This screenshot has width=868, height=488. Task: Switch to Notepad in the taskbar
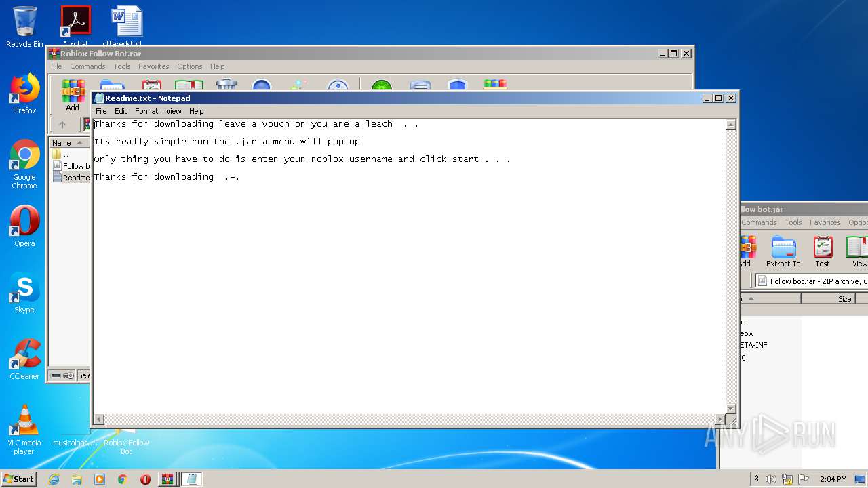tap(192, 479)
